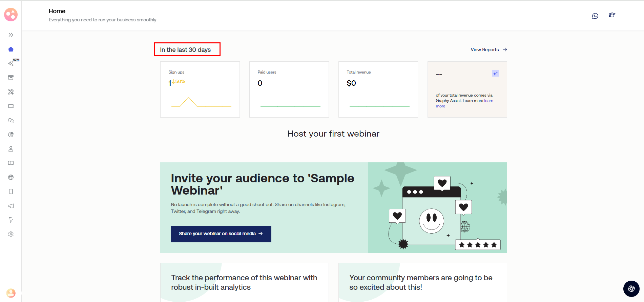Click the megaphone icon in the sidebar
The height and width of the screenshot is (302, 644).
click(x=11, y=206)
